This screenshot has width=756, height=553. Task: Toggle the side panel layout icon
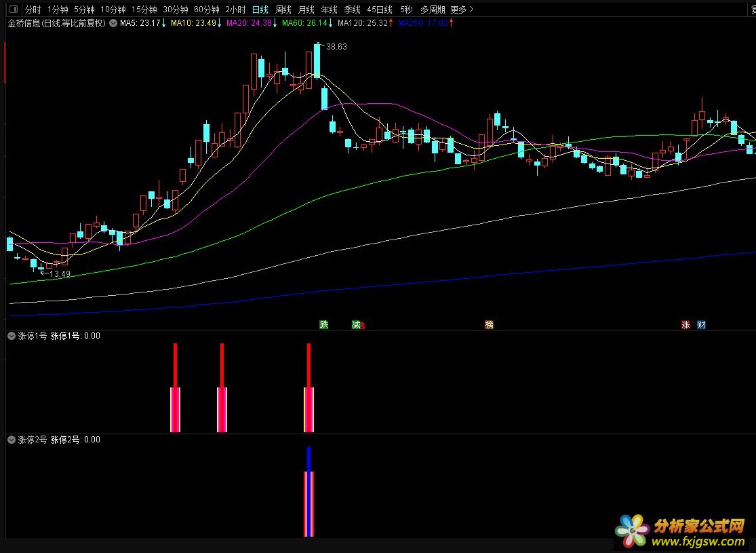pyautogui.click(x=13, y=9)
